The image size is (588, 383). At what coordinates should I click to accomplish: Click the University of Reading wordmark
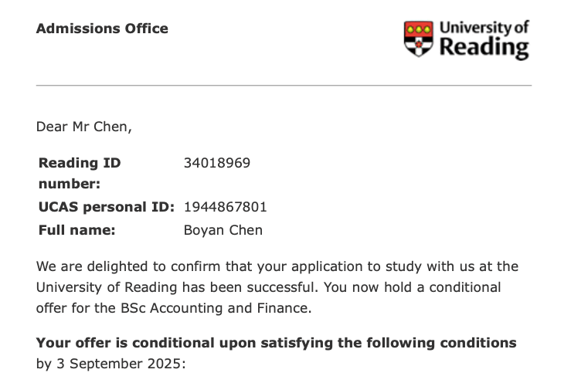click(484, 39)
